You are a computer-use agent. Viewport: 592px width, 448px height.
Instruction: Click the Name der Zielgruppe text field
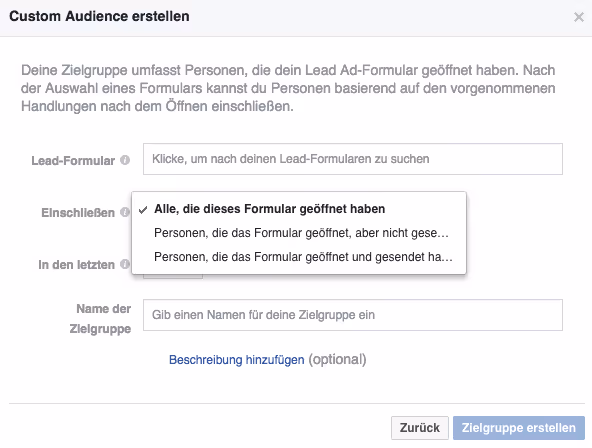click(x=353, y=315)
